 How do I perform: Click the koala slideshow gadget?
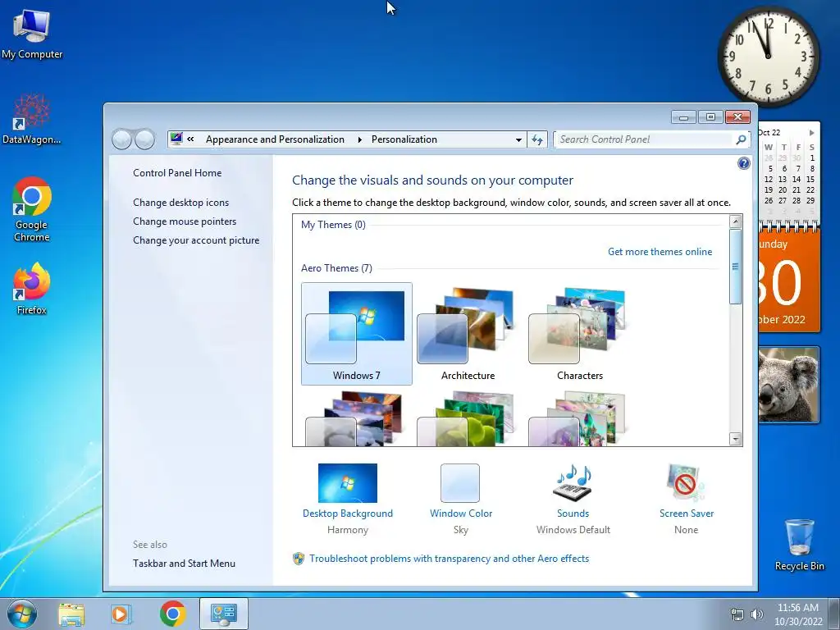tap(788, 385)
